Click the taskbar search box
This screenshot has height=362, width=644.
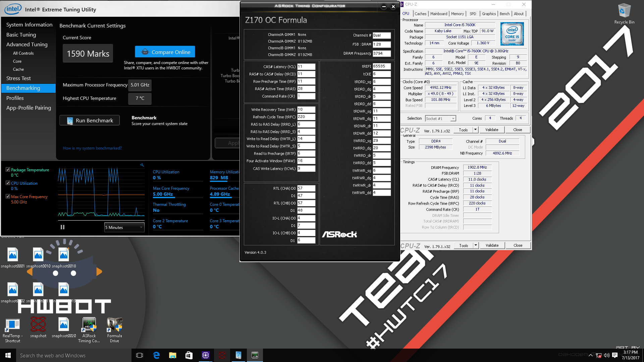tap(74, 355)
